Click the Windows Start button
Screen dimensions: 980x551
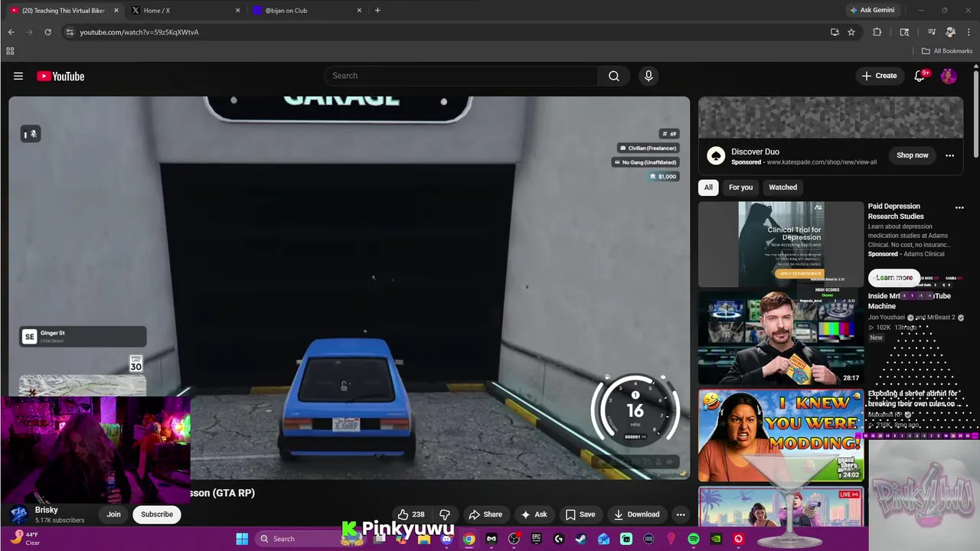(x=242, y=539)
